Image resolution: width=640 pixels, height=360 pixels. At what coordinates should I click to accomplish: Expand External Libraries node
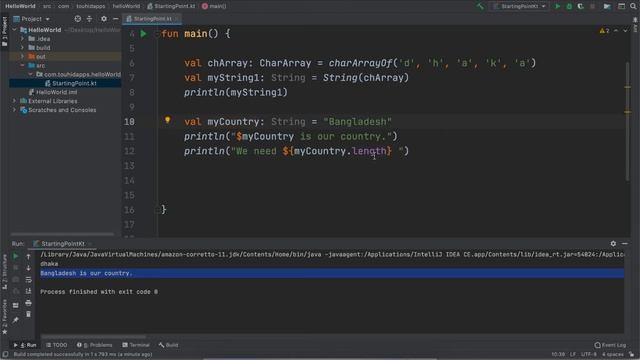coord(14,101)
